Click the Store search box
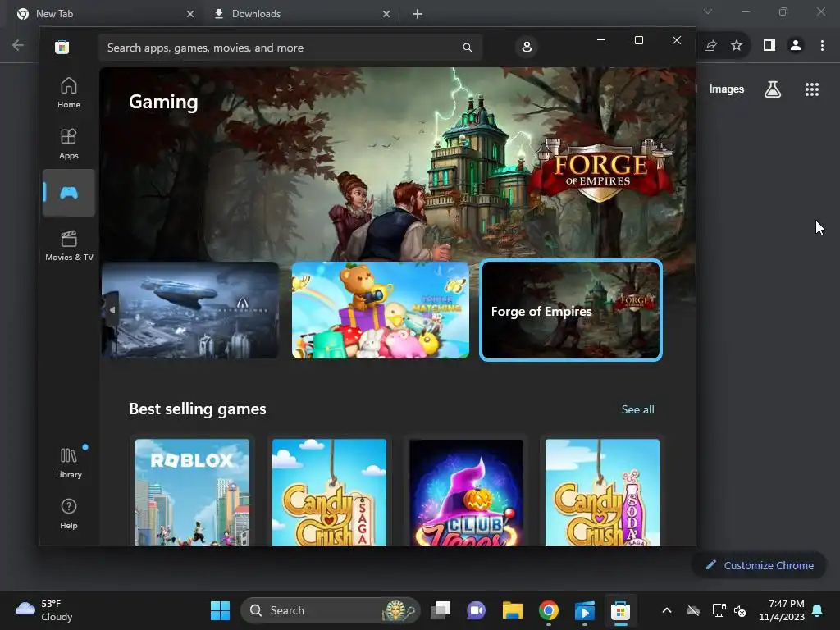The height and width of the screenshot is (630, 840). [290, 48]
